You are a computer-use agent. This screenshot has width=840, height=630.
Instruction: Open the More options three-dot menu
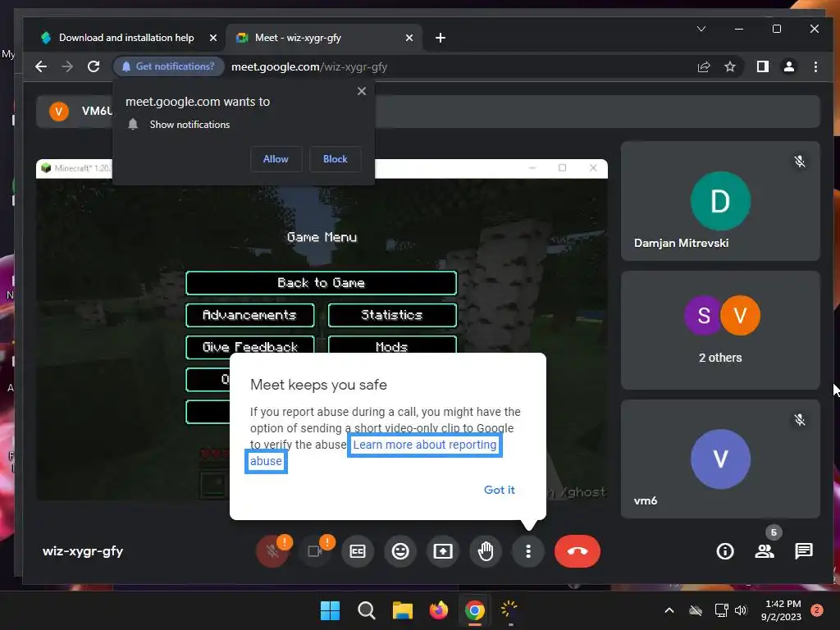click(x=528, y=550)
